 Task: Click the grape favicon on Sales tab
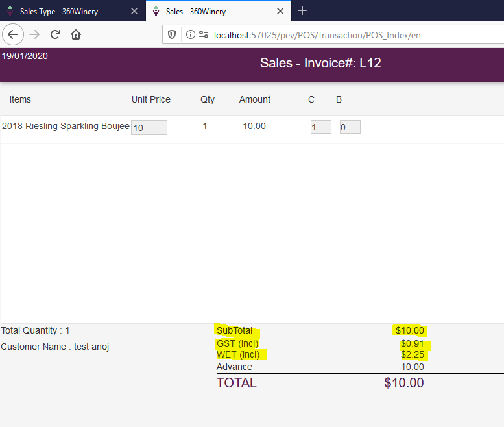[x=156, y=11]
